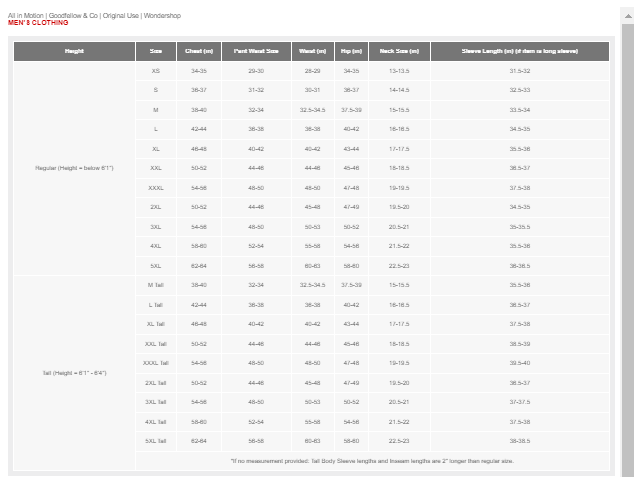Select the 2XL Tall size cell
This screenshot has height=477, width=634.
tap(156, 383)
